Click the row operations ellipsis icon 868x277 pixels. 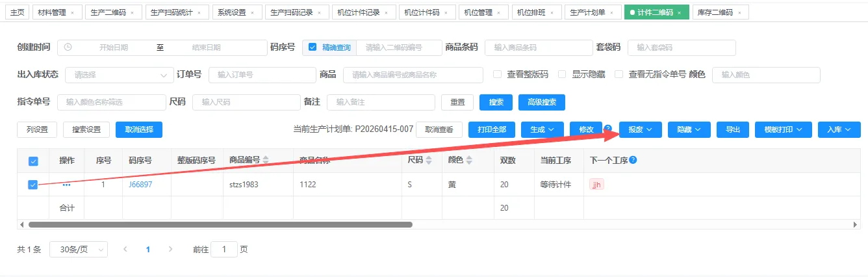[x=66, y=185]
